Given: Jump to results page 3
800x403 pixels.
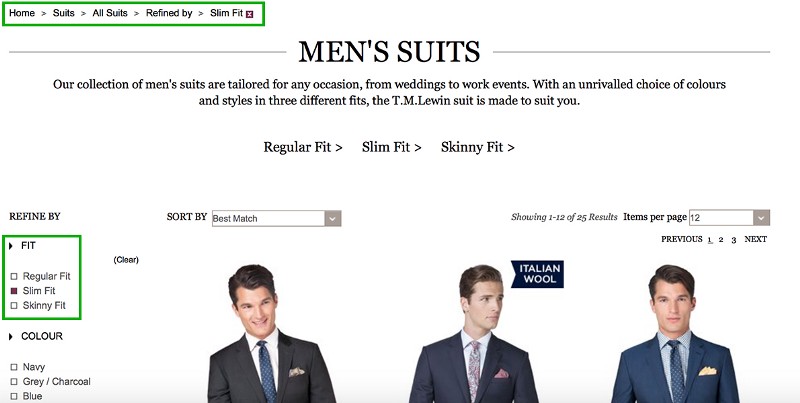Looking at the screenshot, I should [x=733, y=240].
